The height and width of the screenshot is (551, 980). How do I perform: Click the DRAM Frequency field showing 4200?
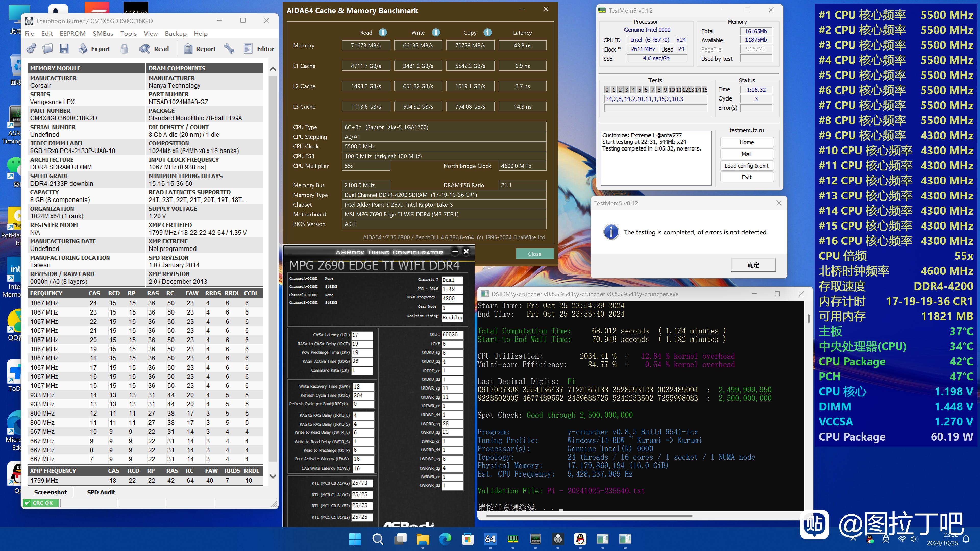pos(452,298)
